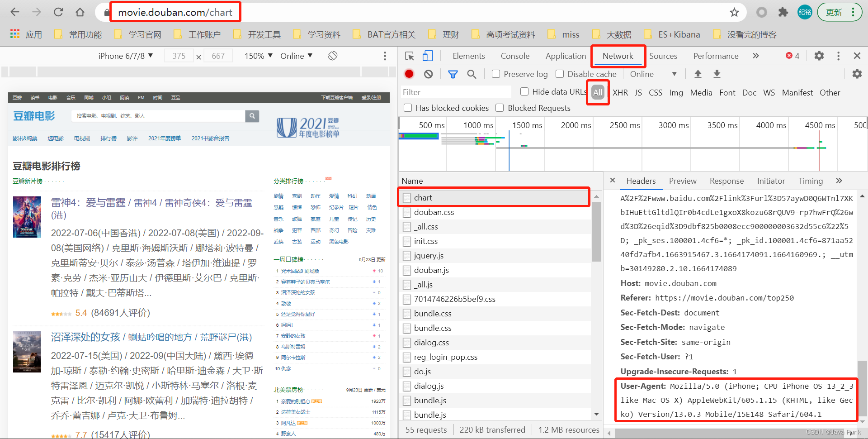Enable the Preserve log checkbox
Image resolution: width=868 pixels, height=439 pixels.
(495, 74)
